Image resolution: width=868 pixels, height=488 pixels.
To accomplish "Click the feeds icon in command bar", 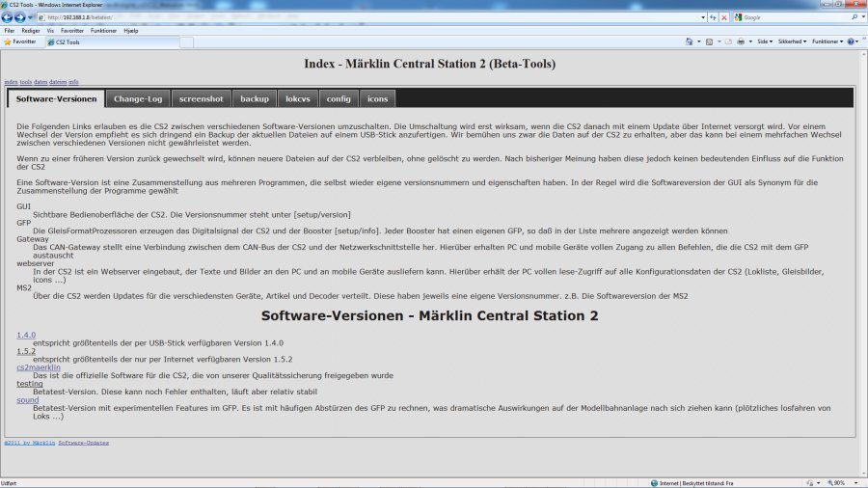I will (709, 41).
